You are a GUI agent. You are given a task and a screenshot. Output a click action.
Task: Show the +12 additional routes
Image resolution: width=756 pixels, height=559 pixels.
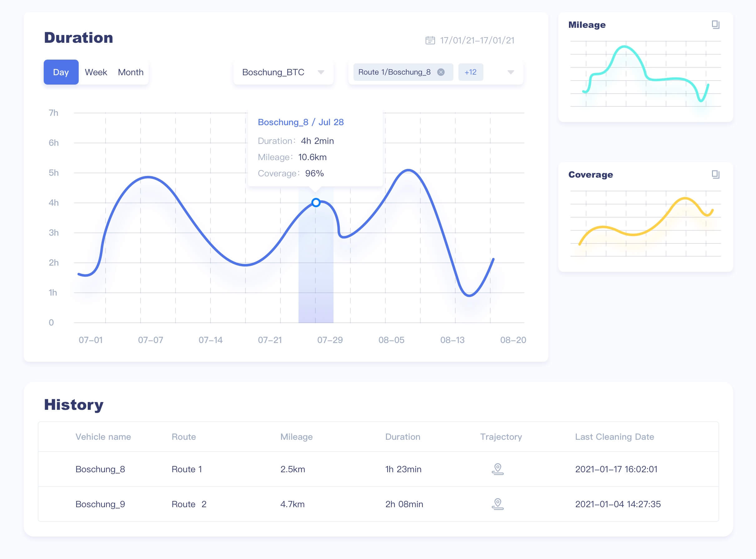pyautogui.click(x=470, y=72)
